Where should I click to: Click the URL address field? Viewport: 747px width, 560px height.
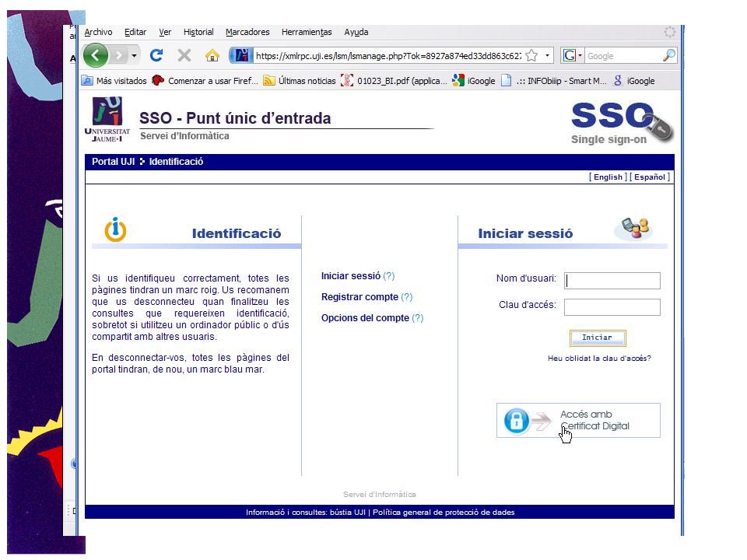click(388, 56)
